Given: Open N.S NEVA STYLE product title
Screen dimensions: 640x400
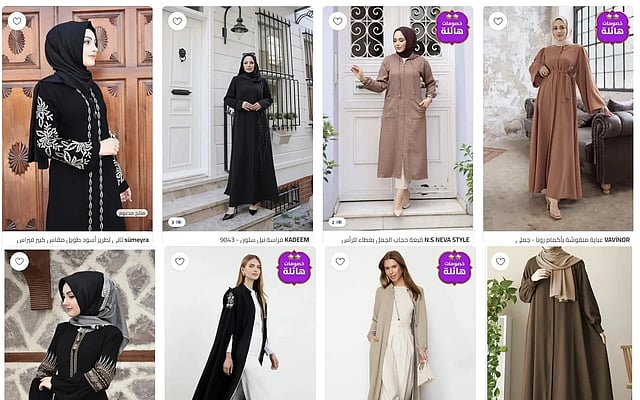Looking at the screenshot, I should (405, 240).
